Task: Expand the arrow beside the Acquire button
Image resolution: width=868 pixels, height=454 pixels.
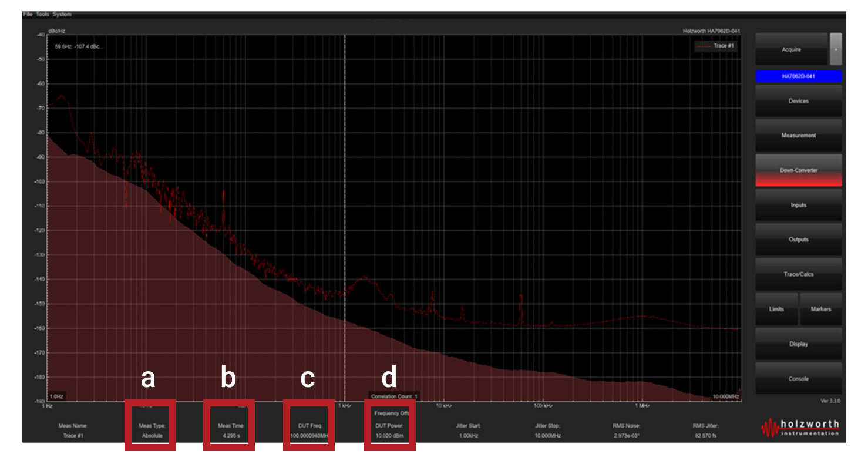Action: pyautogui.click(x=835, y=49)
